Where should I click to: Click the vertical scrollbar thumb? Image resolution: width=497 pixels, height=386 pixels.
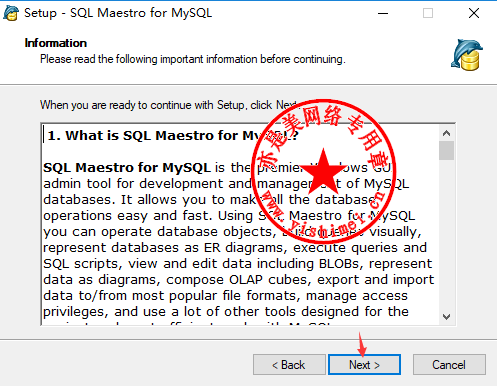pyautogui.click(x=446, y=151)
